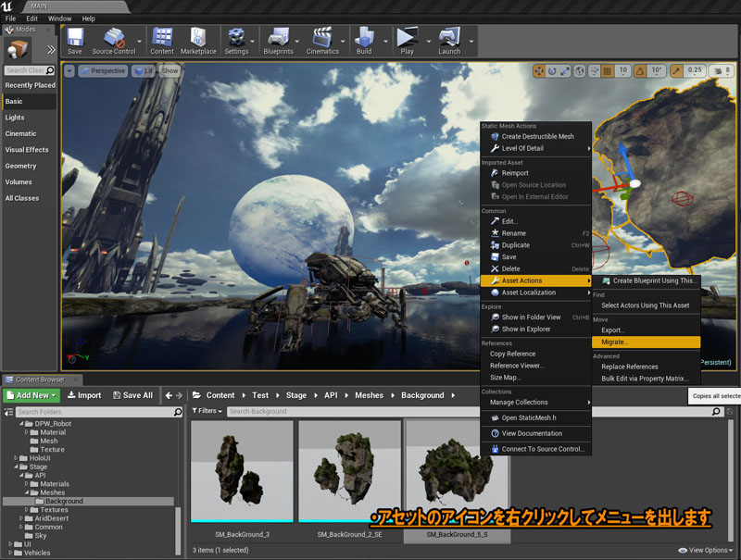
Task: Collapse the DPW_Robot folder
Action: pyautogui.click(x=21, y=424)
